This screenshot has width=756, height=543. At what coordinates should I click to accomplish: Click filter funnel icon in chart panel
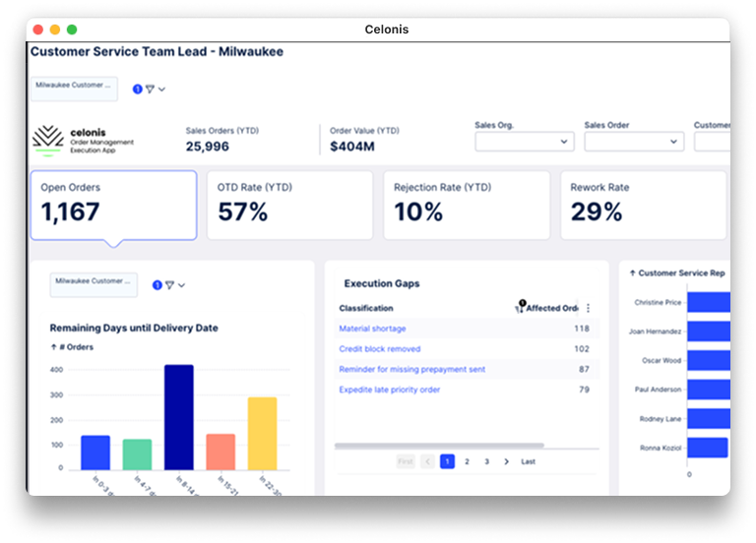point(169,285)
